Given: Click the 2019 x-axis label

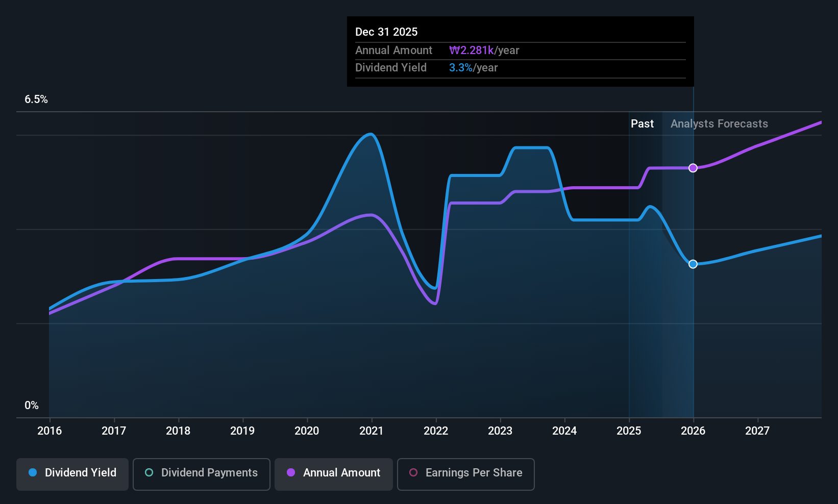Looking at the screenshot, I should coord(242,431).
